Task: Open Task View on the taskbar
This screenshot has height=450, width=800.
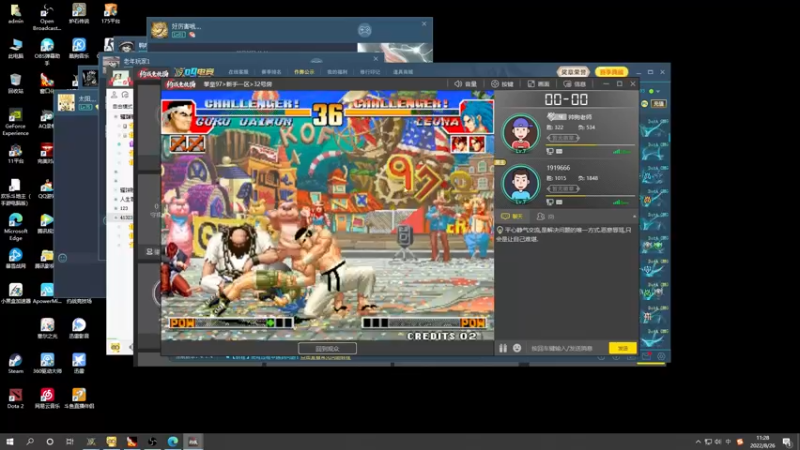Action: 70,441
